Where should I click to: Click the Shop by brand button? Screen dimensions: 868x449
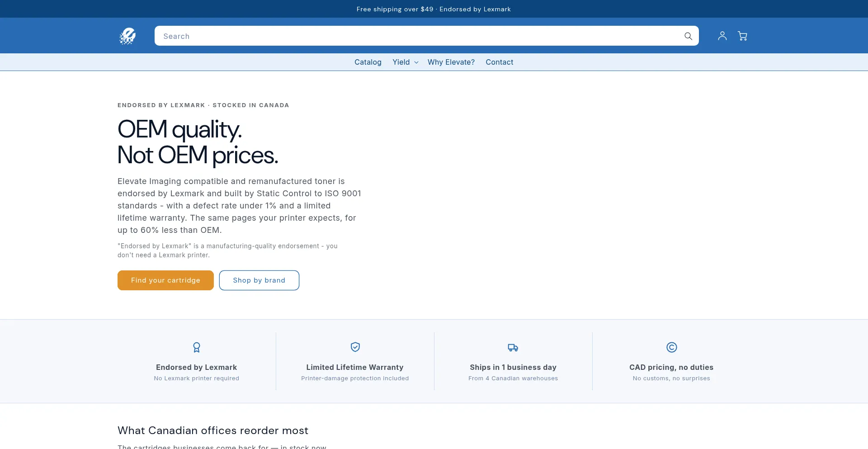tap(259, 280)
